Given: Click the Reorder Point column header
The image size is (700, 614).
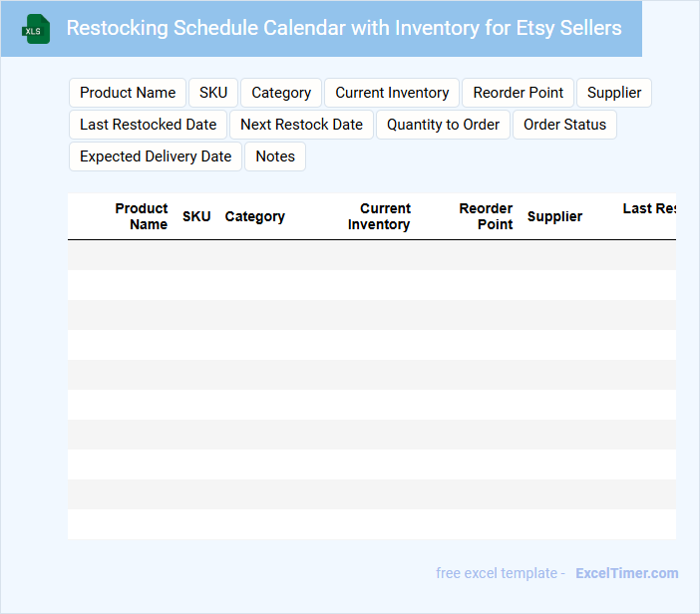Looking at the screenshot, I should [486, 216].
